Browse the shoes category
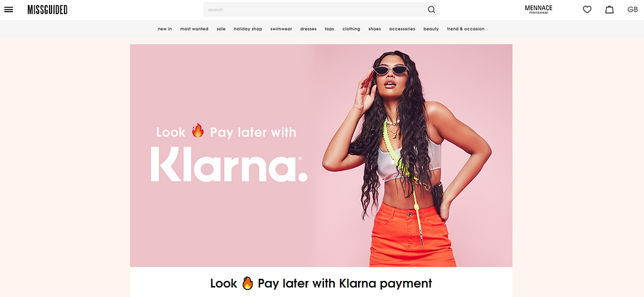The image size is (644, 297). coord(375,29)
